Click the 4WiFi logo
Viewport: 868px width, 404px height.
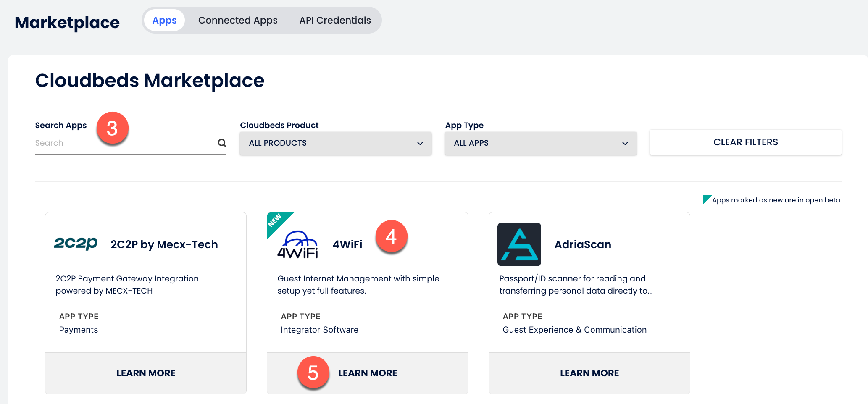coord(297,244)
